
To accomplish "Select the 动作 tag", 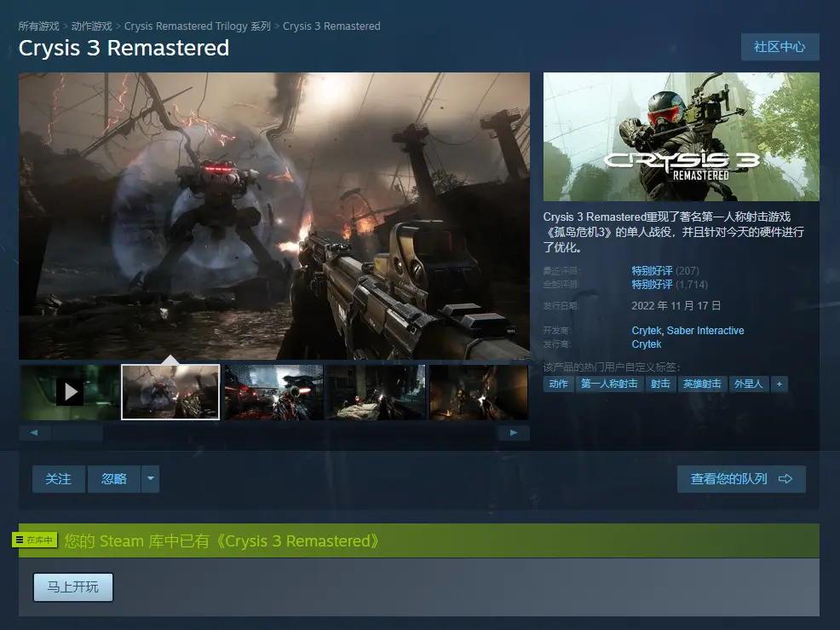I will [558, 384].
